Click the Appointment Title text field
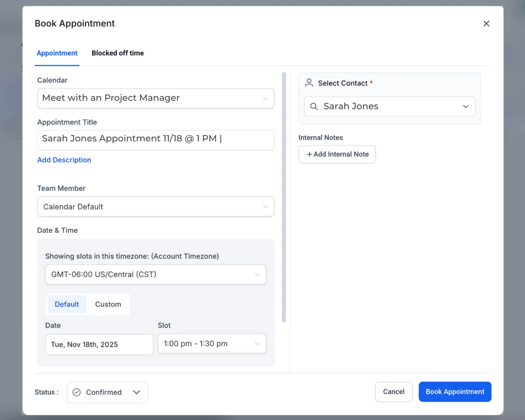This screenshot has height=420, width=525. click(155, 139)
